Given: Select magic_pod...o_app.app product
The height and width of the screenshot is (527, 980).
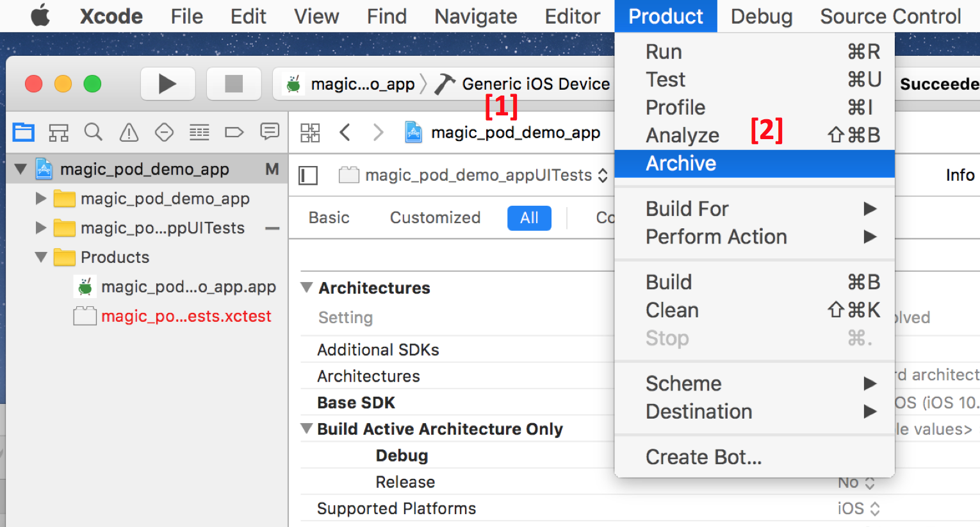Looking at the screenshot, I should click(175, 287).
